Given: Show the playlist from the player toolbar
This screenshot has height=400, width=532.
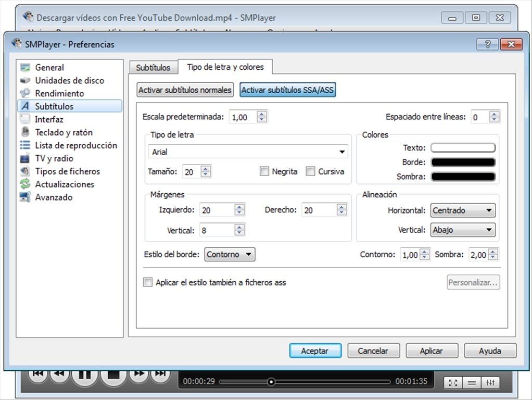Looking at the screenshot, I should [471, 383].
